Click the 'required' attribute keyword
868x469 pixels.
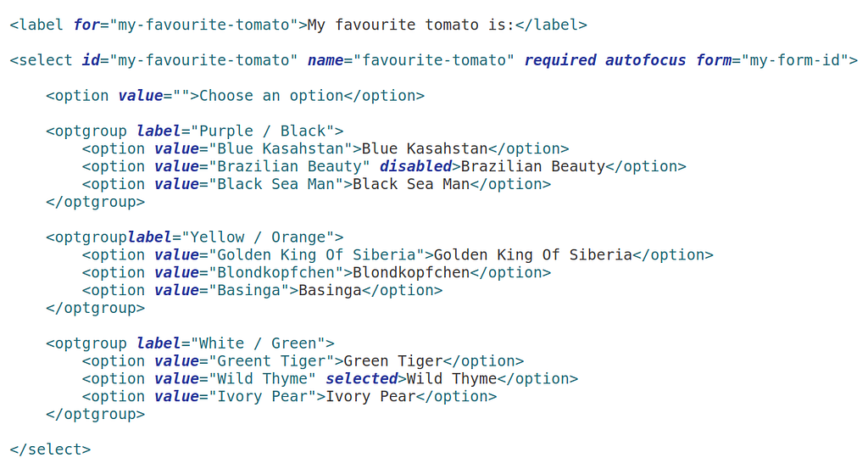click(560, 60)
